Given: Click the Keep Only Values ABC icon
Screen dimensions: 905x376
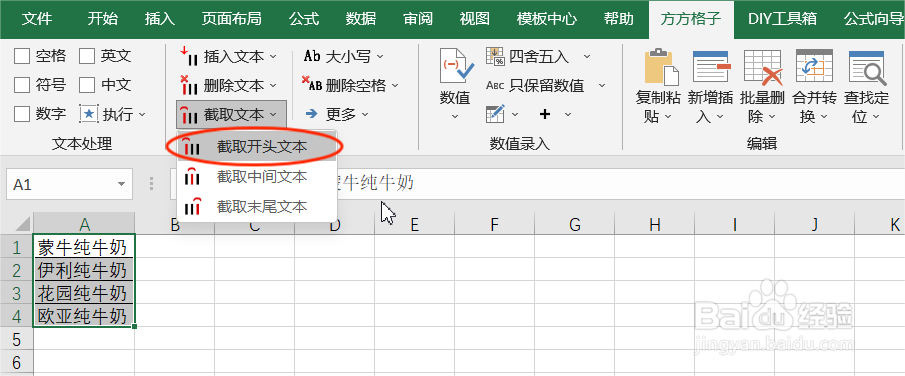Looking at the screenshot, I should (x=495, y=85).
